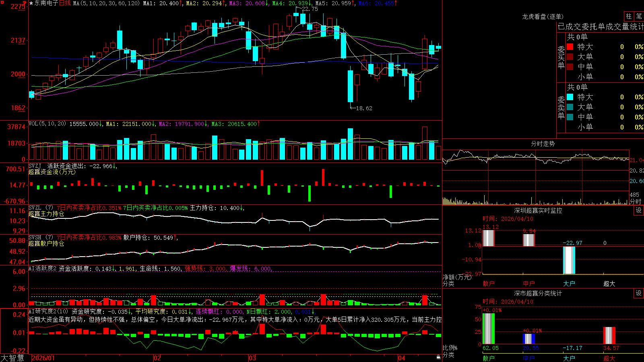Switch 龙虎看盘 to 笔 view

click(639, 16)
